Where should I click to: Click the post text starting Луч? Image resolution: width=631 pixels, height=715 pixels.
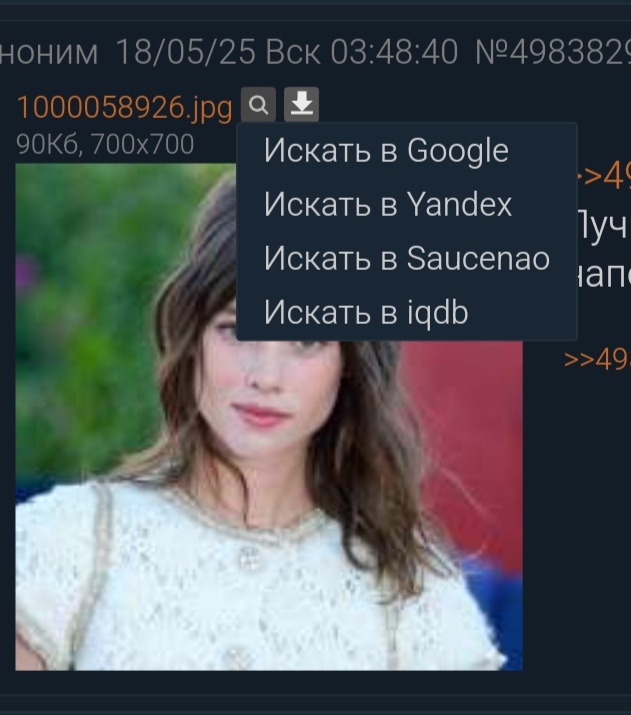[x=604, y=226]
